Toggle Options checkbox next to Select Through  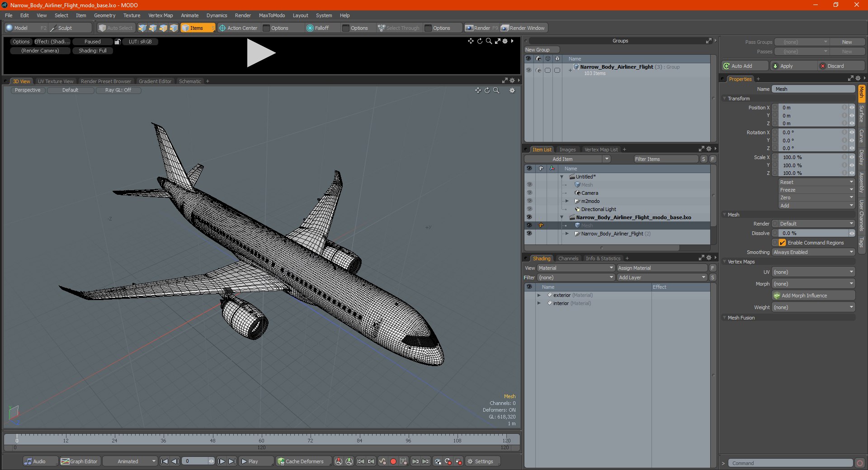click(x=428, y=28)
